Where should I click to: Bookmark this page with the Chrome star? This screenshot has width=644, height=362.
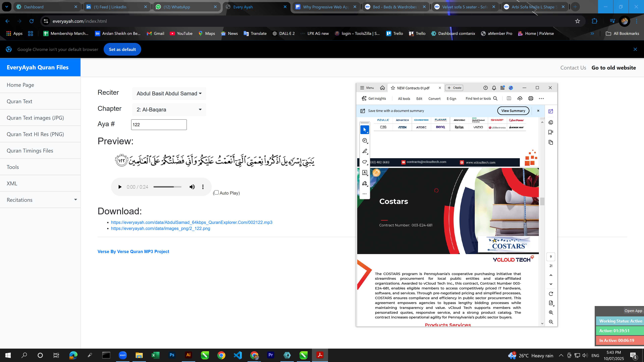coord(577,21)
